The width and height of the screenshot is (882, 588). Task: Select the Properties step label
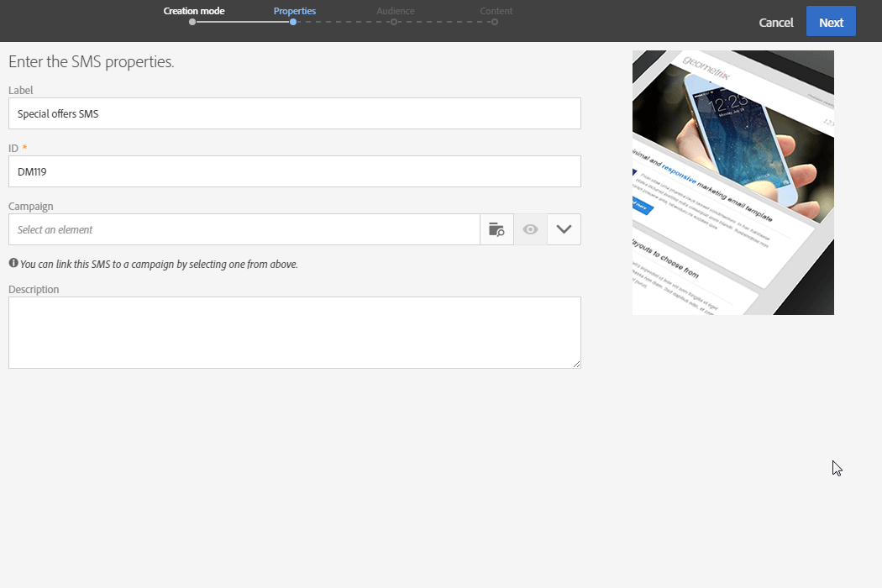coord(294,11)
